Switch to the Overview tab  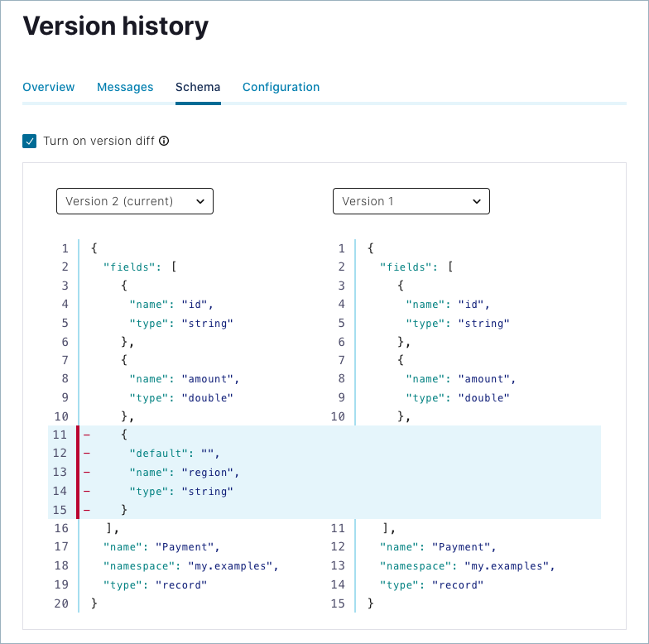(49, 87)
